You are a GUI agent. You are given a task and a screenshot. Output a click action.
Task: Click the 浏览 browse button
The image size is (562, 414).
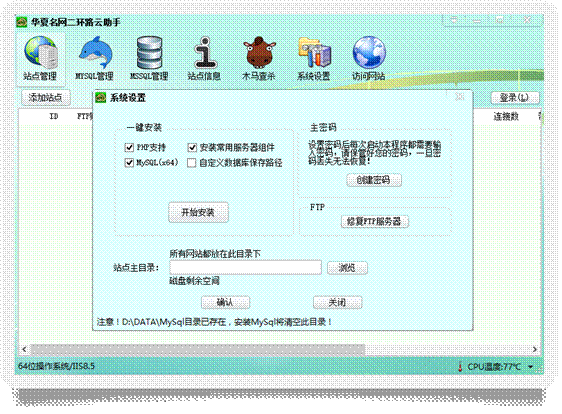[x=347, y=268]
